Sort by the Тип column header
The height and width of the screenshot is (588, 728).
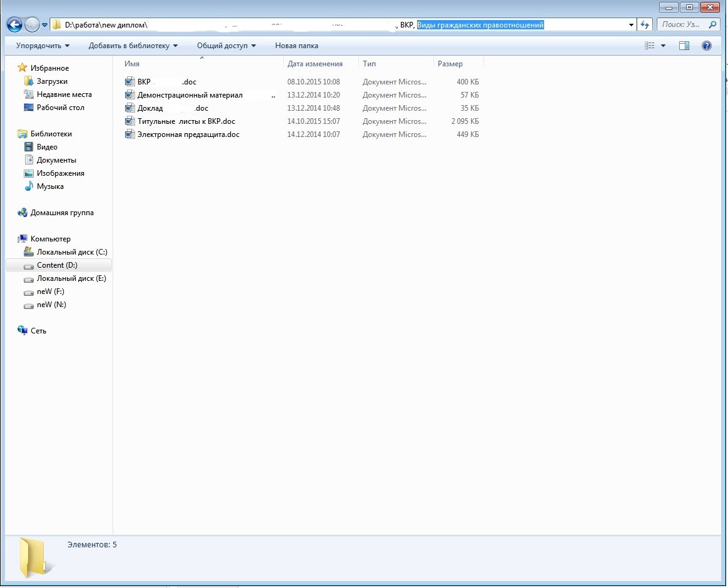coord(396,64)
